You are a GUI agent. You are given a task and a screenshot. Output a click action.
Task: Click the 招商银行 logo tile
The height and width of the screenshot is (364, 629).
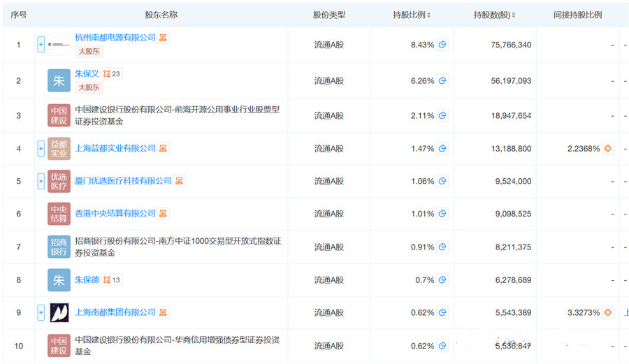(59, 247)
